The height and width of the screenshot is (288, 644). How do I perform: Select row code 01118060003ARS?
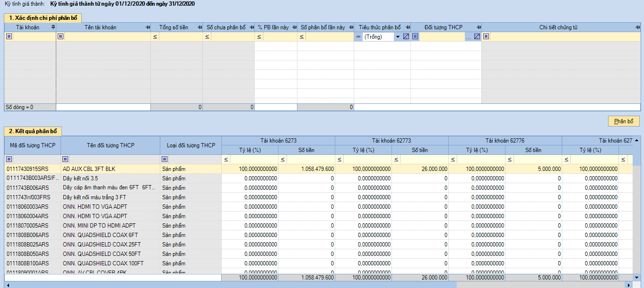pos(33,206)
